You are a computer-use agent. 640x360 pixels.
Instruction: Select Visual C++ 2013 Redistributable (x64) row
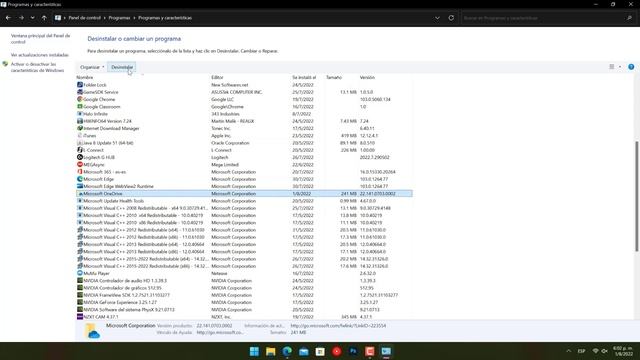[x=244, y=244]
